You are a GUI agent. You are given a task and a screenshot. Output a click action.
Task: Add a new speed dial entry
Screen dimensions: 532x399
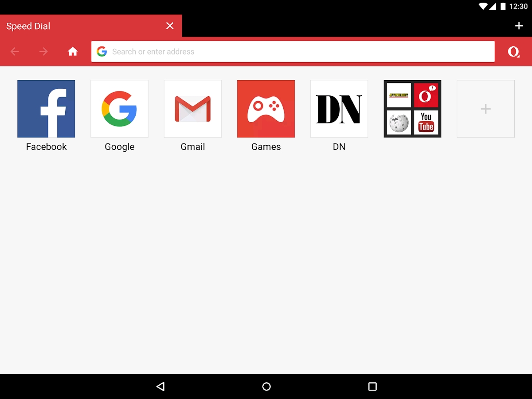tap(485, 109)
